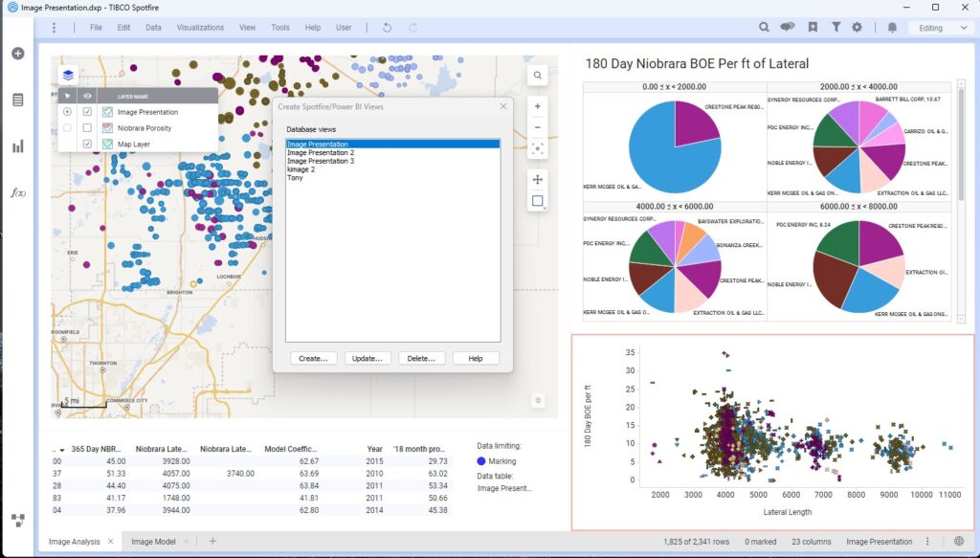This screenshot has height=558, width=980.
Task: Click the Delete... button in the dialog
Action: click(x=421, y=359)
